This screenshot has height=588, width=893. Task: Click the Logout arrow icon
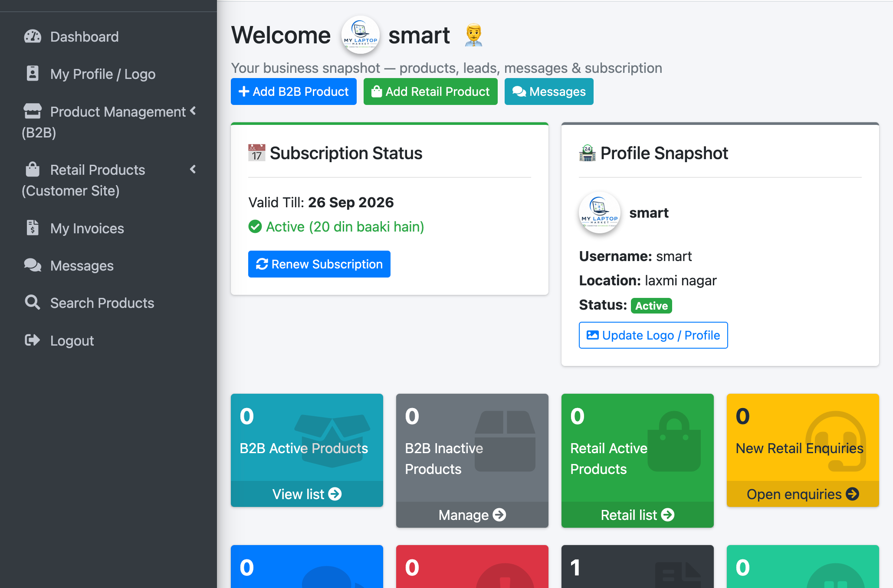tap(33, 340)
